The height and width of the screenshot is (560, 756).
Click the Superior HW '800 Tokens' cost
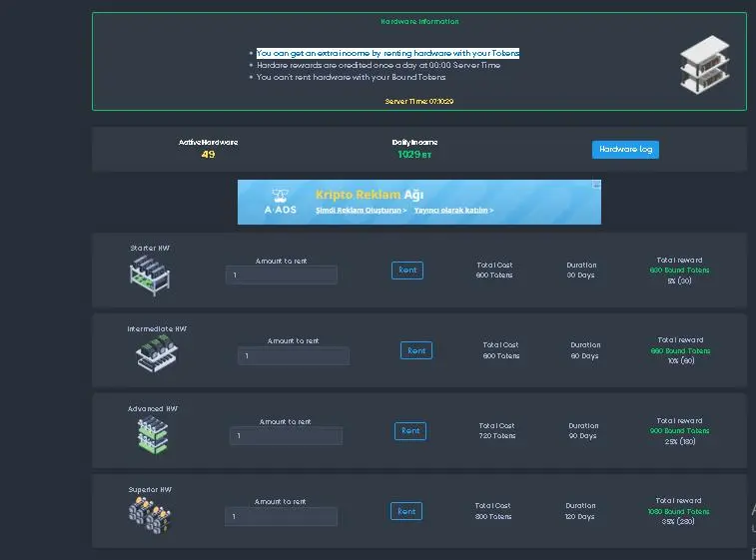493,517
